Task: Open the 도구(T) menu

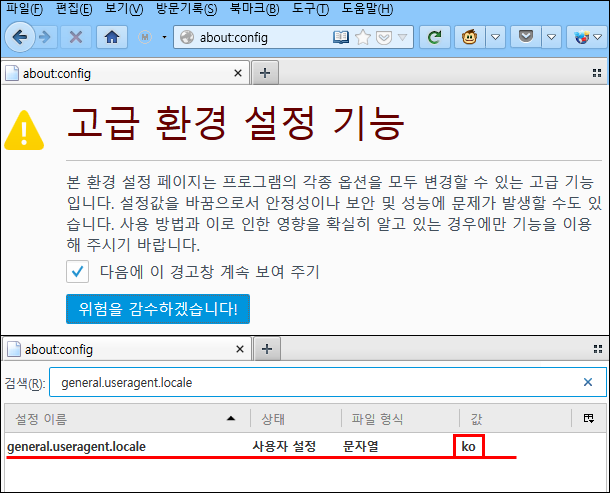Action: pos(310,9)
